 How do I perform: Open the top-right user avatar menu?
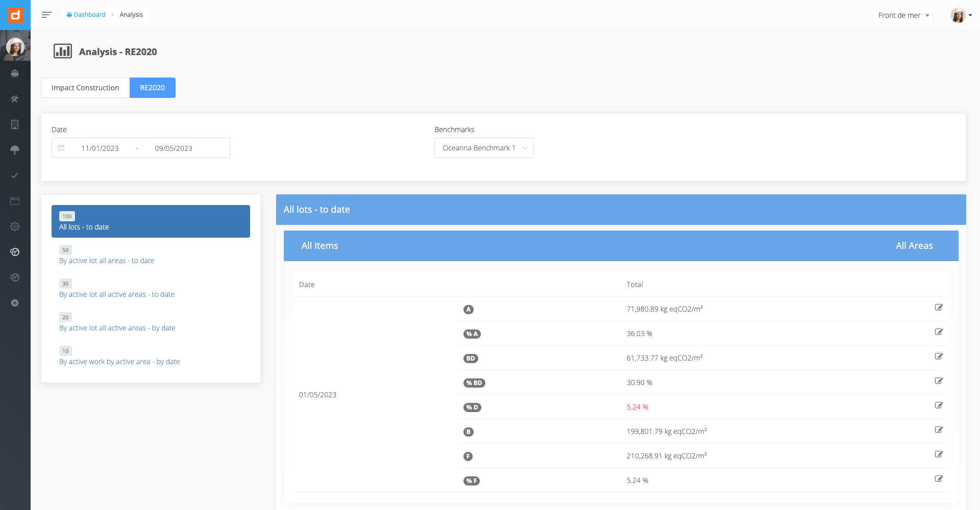(x=961, y=15)
